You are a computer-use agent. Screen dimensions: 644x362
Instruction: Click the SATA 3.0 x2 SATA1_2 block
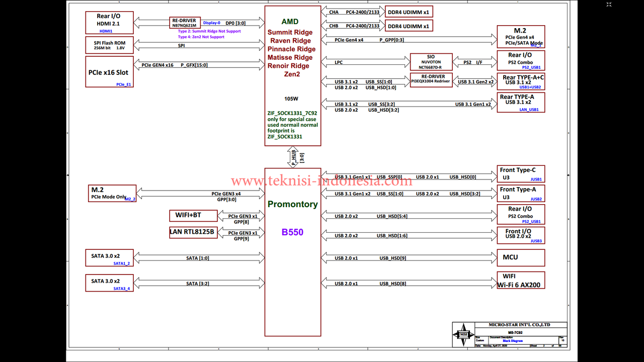click(109, 257)
